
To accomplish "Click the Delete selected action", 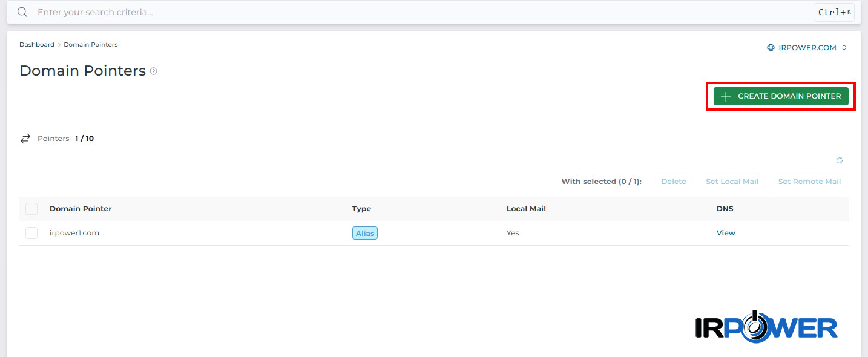I will [x=674, y=182].
